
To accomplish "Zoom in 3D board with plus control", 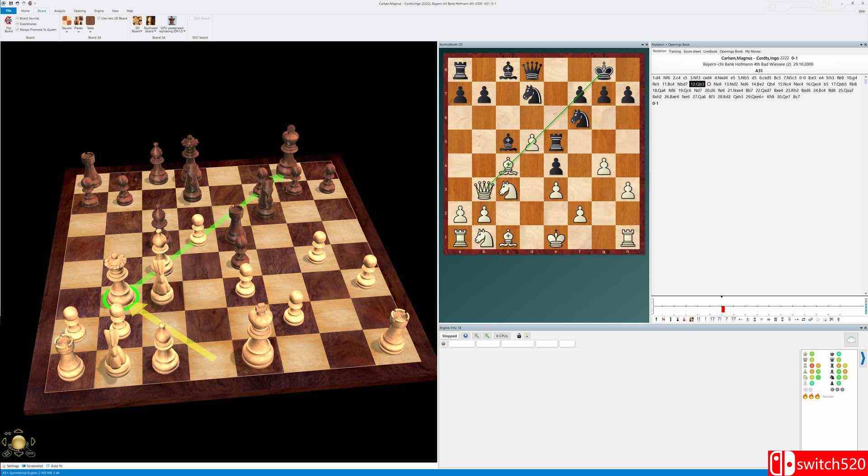I will coord(7,453).
